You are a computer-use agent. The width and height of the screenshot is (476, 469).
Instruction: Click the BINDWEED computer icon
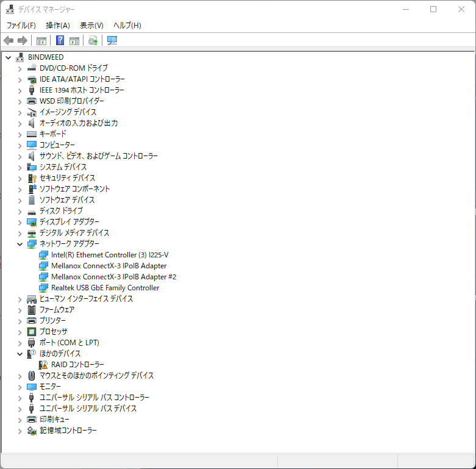[20, 57]
